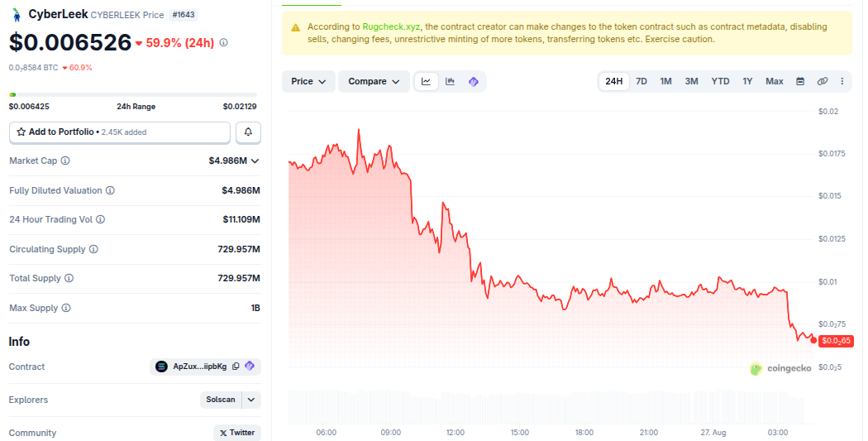This screenshot has height=441, width=868.
Task: Switch to the candlestick chart icon
Action: tap(450, 81)
